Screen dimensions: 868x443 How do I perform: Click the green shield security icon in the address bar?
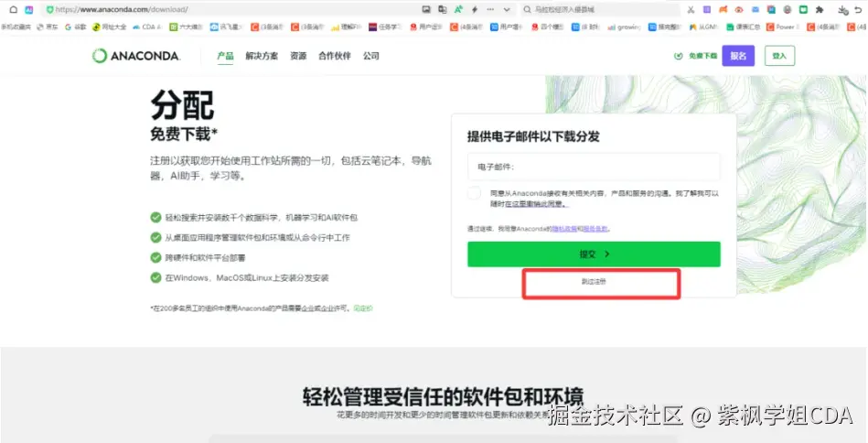click(49, 9)
